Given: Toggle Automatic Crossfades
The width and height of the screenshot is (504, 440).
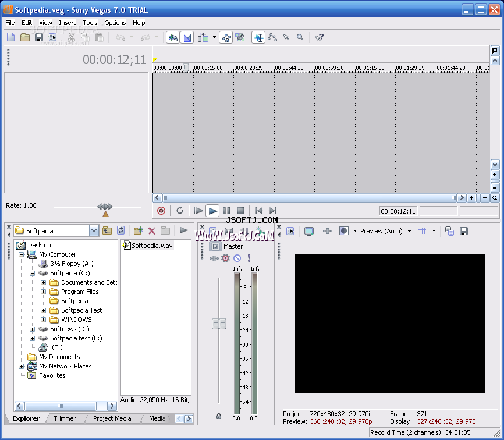Looking at the screenshot, I should 187,37.
